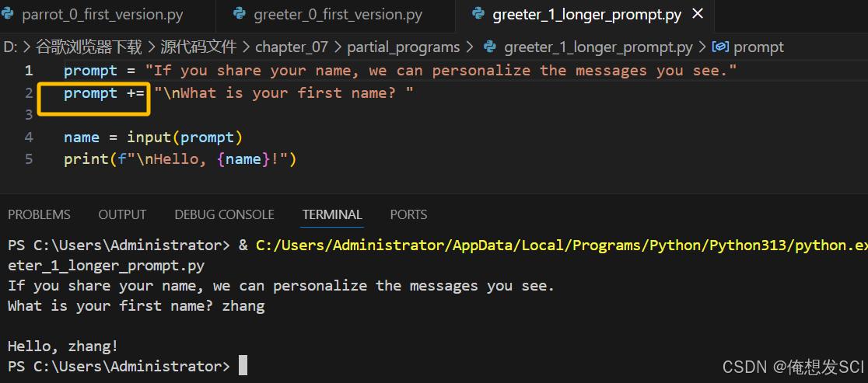Click the "\nWhat is your first name? " string
The height and width of the screenshot is (383, 868).
tap(283, 93)
